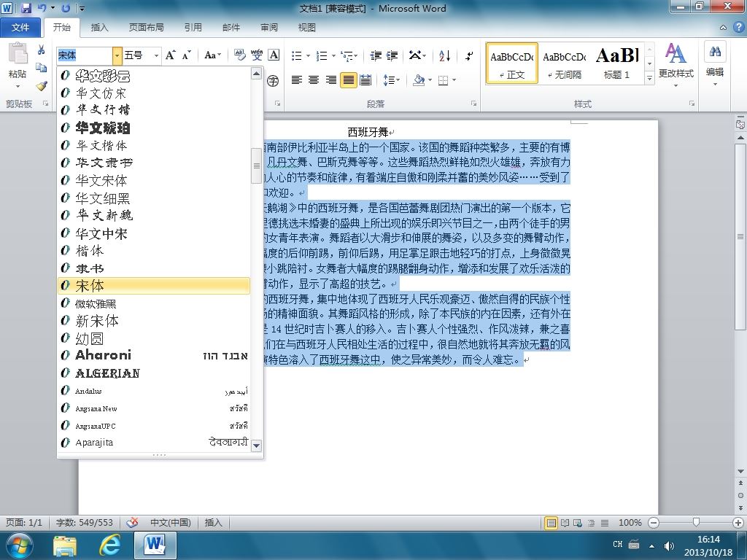Click the 更改样式 button
This screenshot has height=560, width=747.
(x=676, y=64)
